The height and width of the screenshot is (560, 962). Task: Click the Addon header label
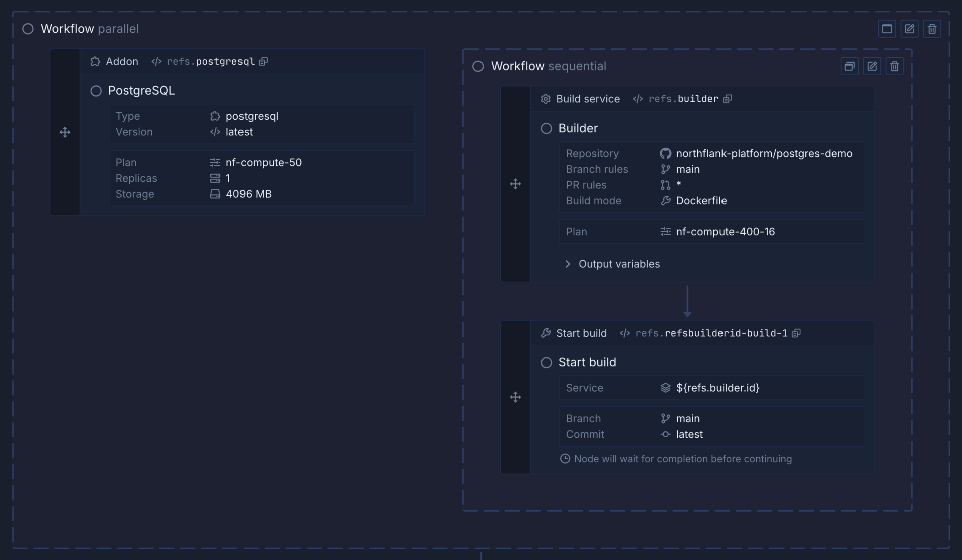point(122,61)
